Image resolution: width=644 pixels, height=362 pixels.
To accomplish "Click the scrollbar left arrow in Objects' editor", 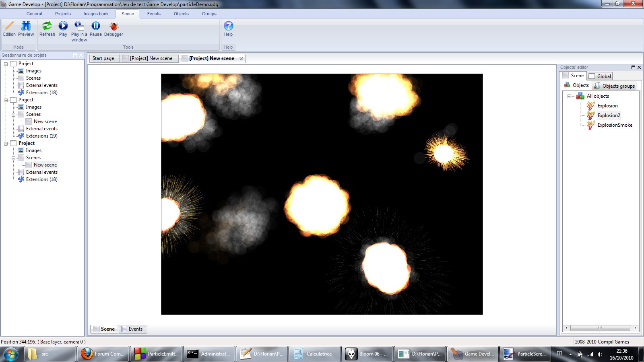I will click(x=566, y=328).
